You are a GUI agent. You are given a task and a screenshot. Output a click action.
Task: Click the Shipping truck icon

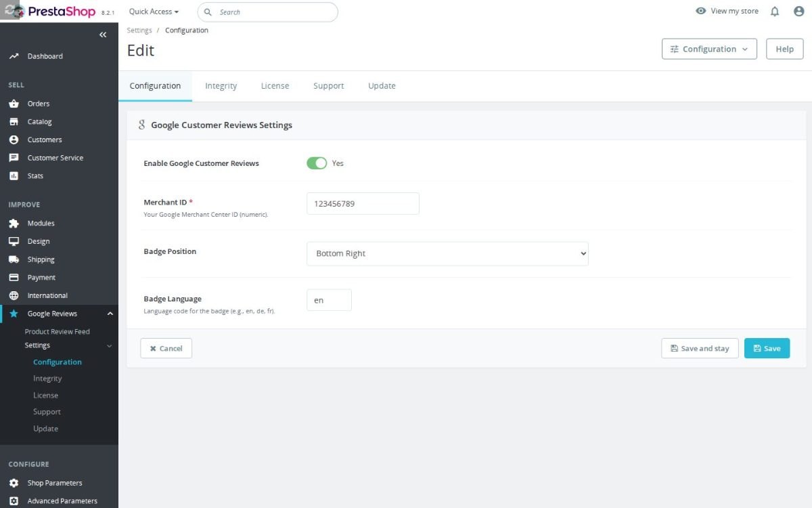14,259
